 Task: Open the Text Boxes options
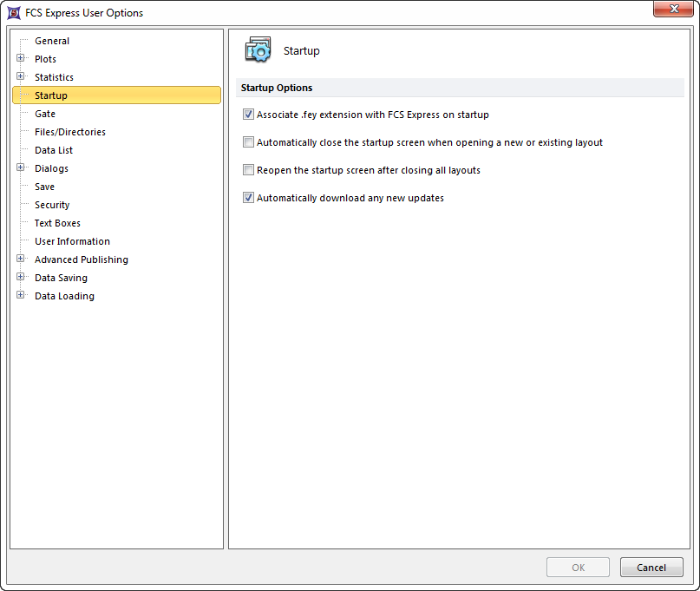57,223
